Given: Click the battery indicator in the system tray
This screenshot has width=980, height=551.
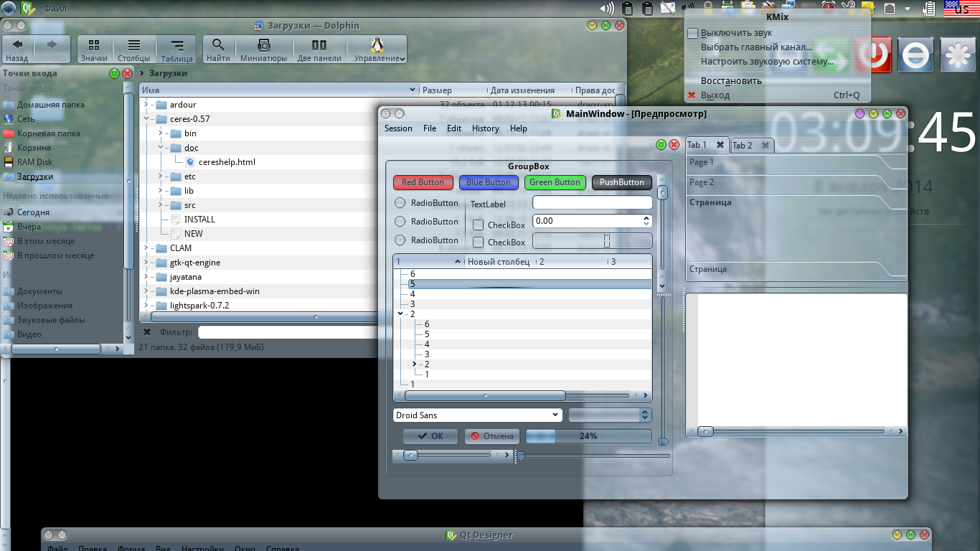Looking at the screenshot, I should (x=928, y=9).
